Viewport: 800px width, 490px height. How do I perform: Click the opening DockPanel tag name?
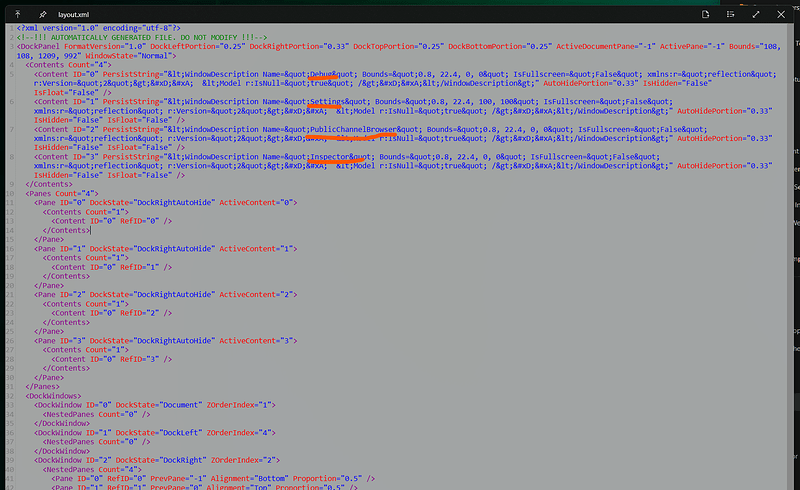click(41, 47)
